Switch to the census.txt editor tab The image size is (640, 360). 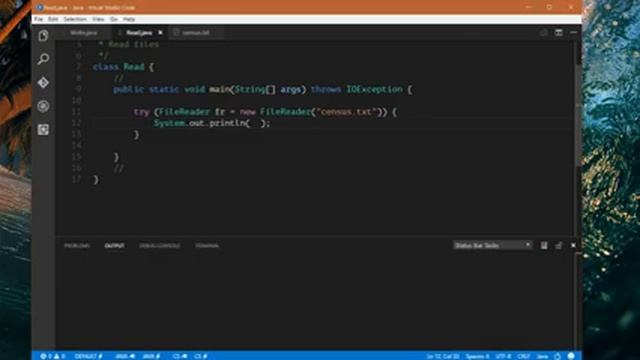click(196, 33)
